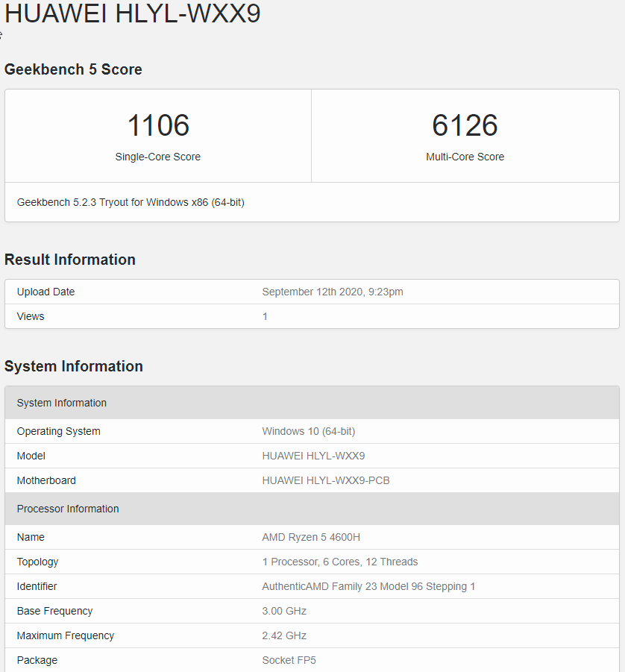Image resolution: width=625 pixels, height=672 pixels.
Task: Click the gray System Information table header
Action: click(x=312, y=403)
